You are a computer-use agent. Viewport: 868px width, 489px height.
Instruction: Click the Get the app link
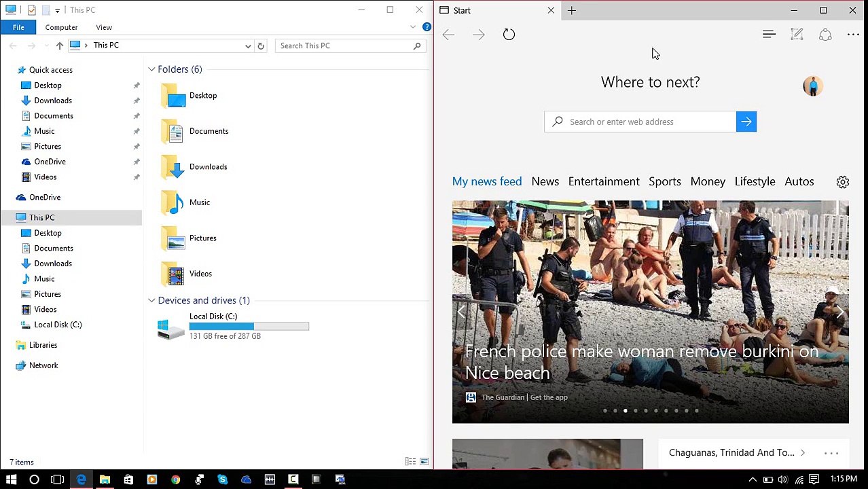pos(549,397)
